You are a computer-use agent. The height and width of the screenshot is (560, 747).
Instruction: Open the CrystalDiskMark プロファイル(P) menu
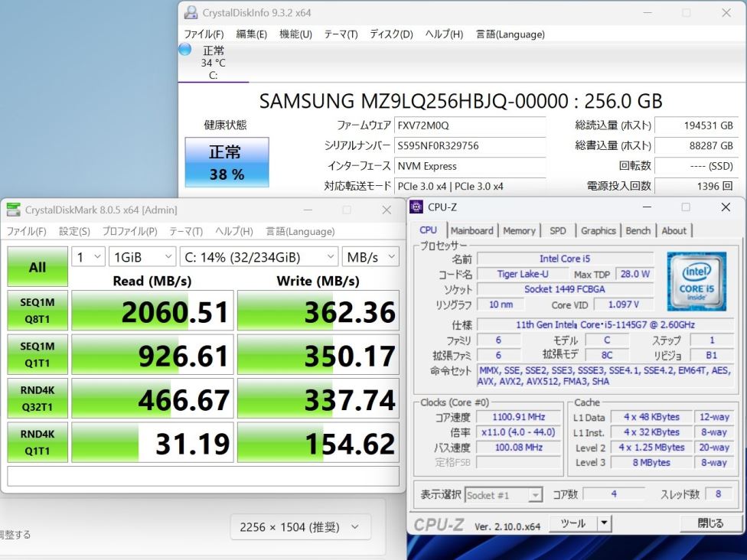pyautogui.click(x=129, y=232)
